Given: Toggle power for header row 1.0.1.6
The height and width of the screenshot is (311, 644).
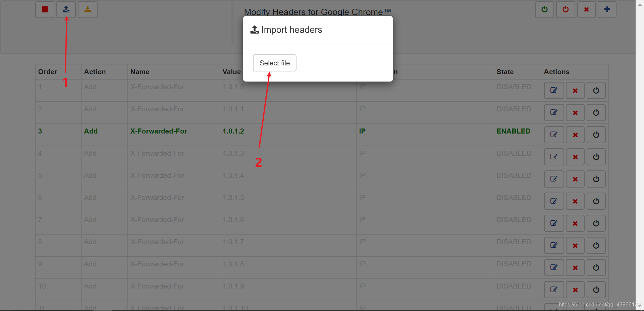Looking at the screenshot, I should tap(596, 223).
